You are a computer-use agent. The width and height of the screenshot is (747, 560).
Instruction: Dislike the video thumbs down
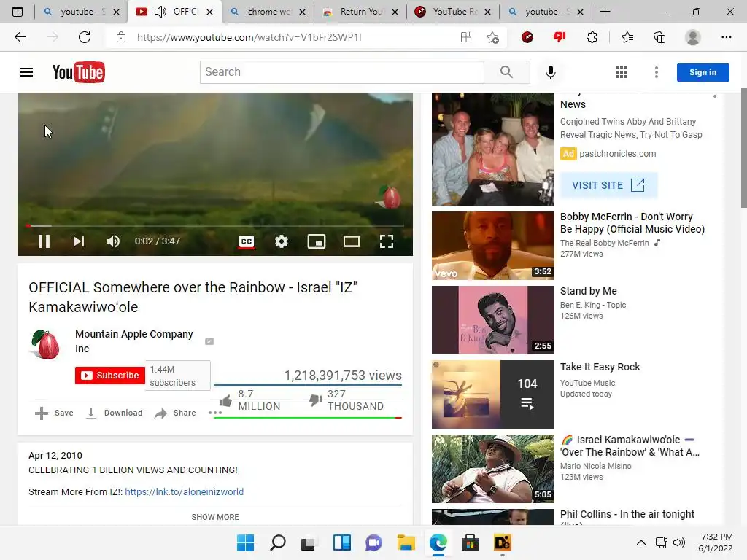(x=315, y=400)
